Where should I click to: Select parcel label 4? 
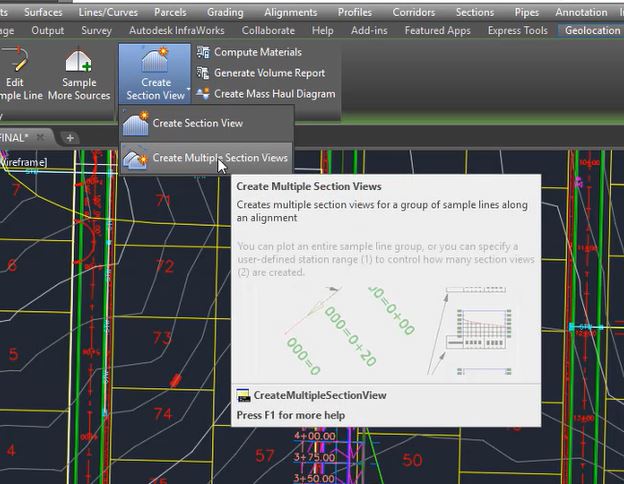[x=11, y=451]
